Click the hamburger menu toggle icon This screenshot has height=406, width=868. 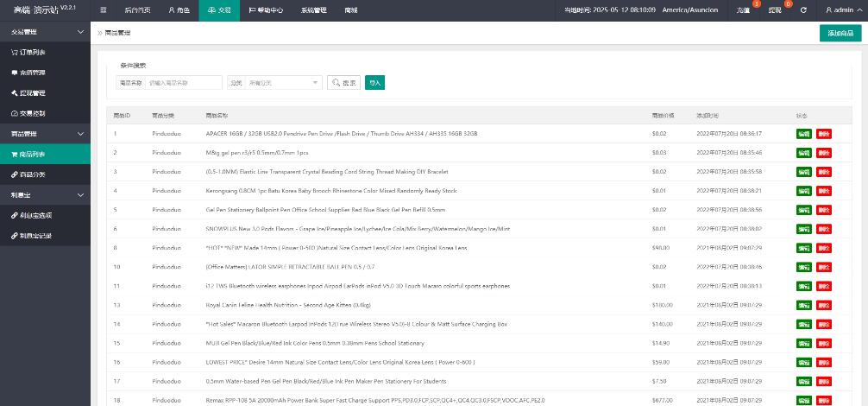click(104, 10)
